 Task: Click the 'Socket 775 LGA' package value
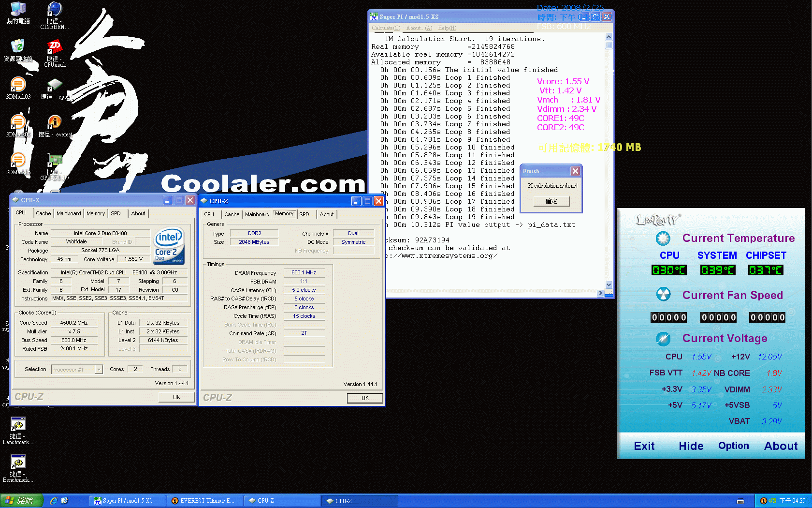(x=100, y=250)
